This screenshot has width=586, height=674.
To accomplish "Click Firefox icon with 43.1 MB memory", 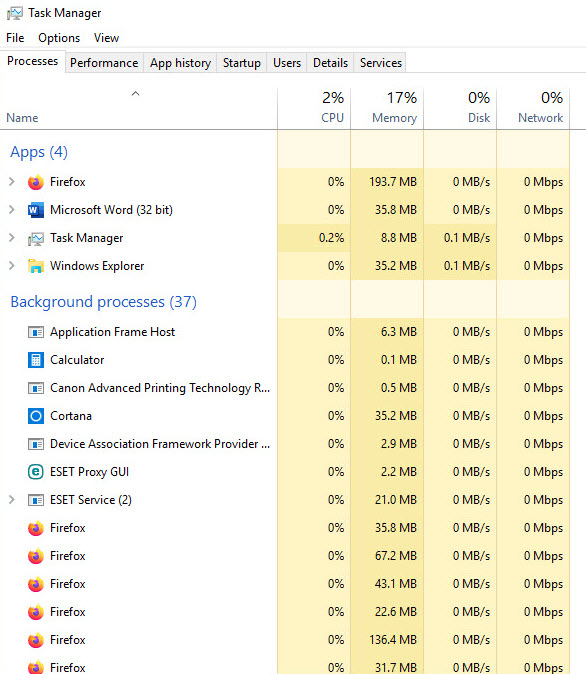I will click(36, 584).
